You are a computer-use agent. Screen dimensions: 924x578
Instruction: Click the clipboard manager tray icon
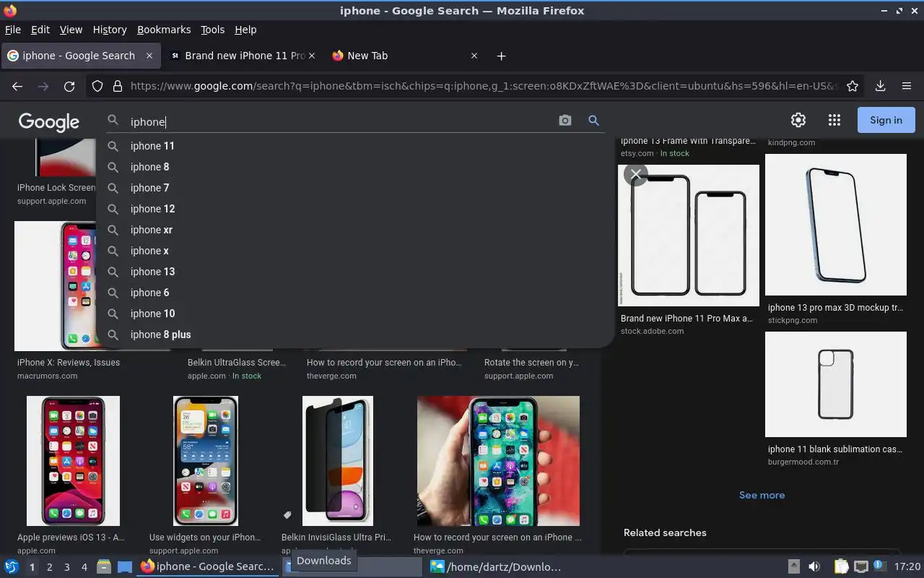click(x=841, y=566)
